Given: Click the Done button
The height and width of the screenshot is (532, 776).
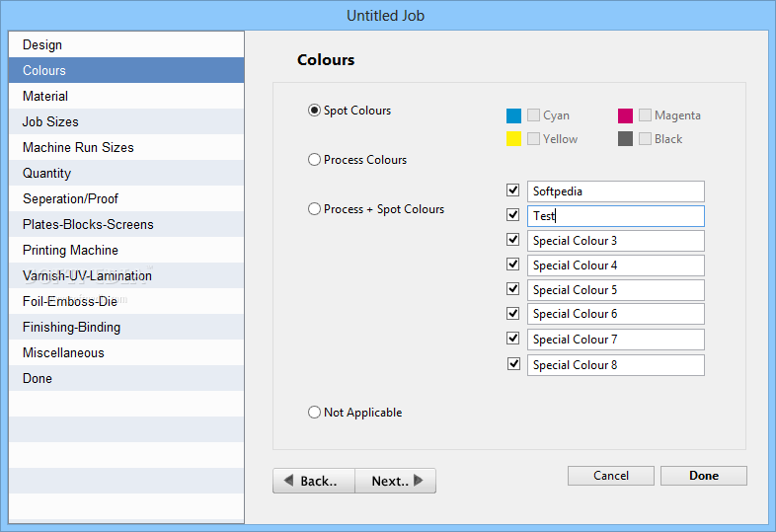Looking at the screenshot, I should [704, 476].
